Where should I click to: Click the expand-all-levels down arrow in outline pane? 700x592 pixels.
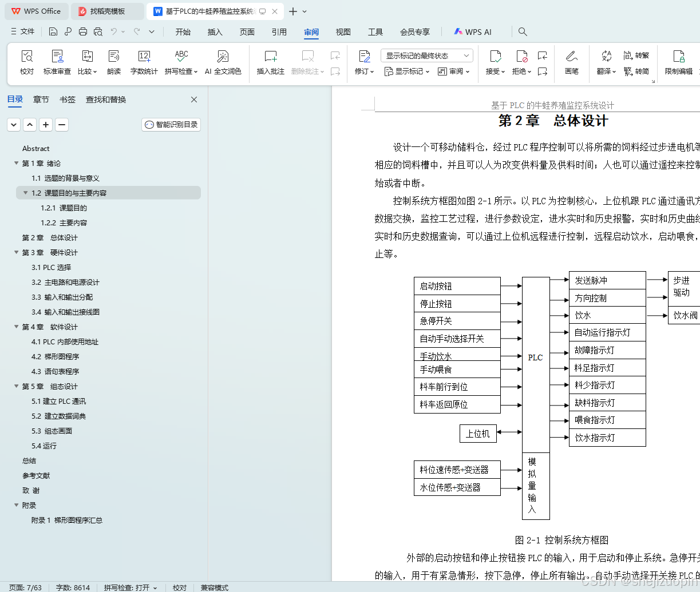click(x=14, y=124)
